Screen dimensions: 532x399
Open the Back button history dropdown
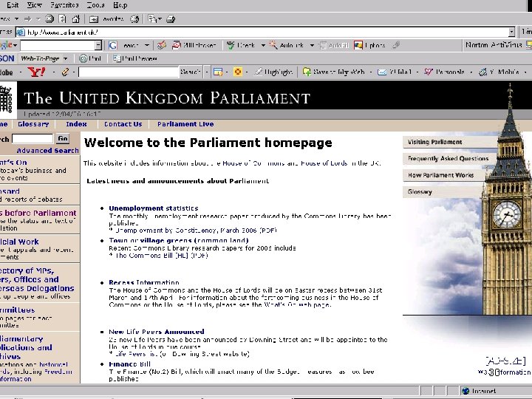[16, 19]
